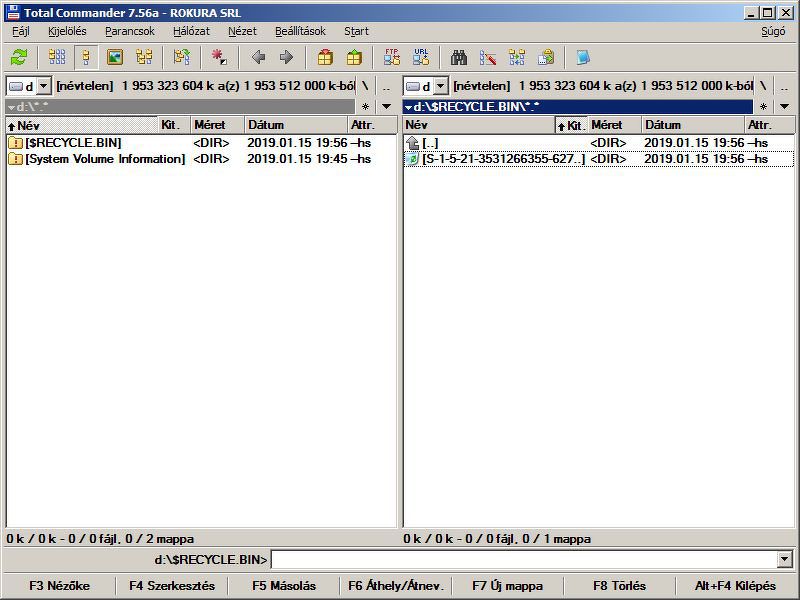Sort left panel by Név column
This screenshot has height=600, width=800.
82,125
